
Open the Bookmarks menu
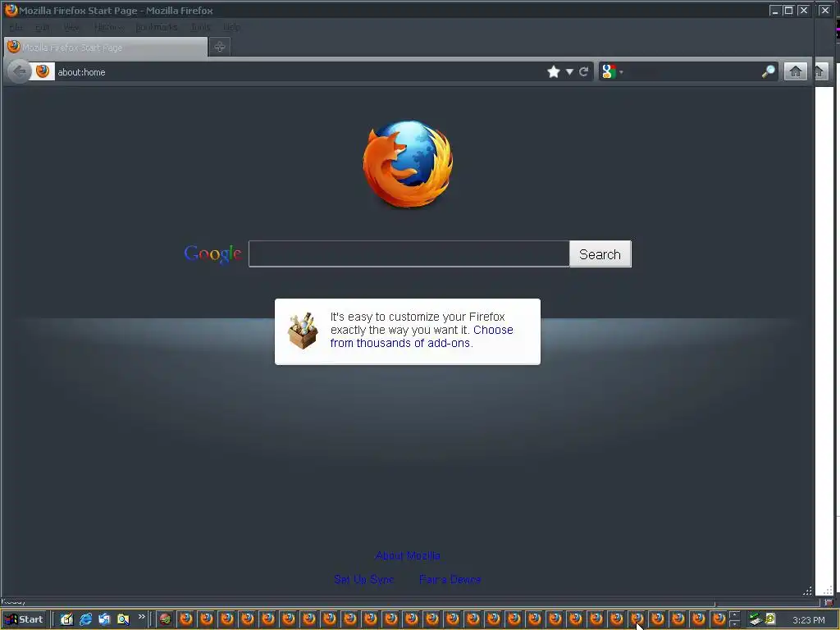(x=157, y=27)
